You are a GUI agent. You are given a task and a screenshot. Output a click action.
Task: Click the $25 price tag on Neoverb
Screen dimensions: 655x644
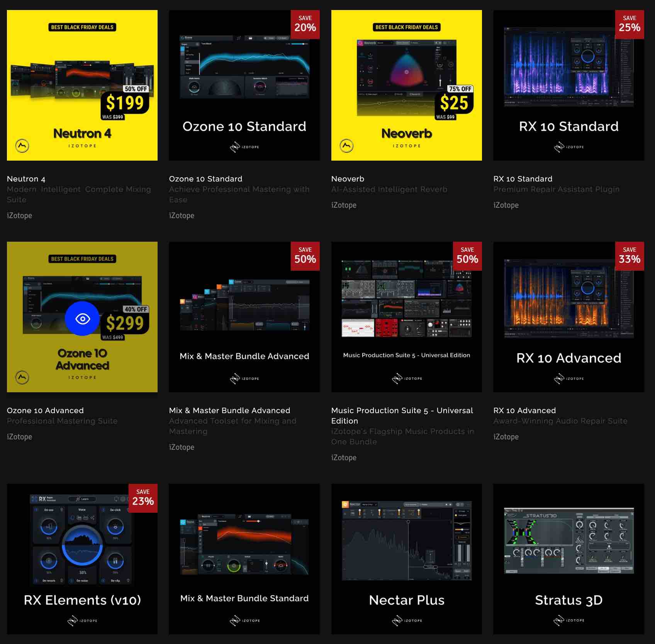(454, 103)
